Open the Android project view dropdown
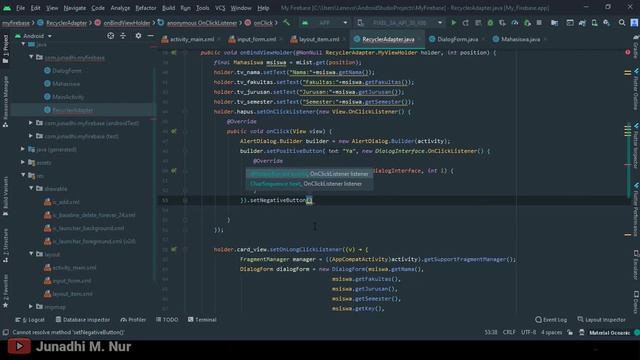Viewport: 640px width, 360px height. (33, 36)
